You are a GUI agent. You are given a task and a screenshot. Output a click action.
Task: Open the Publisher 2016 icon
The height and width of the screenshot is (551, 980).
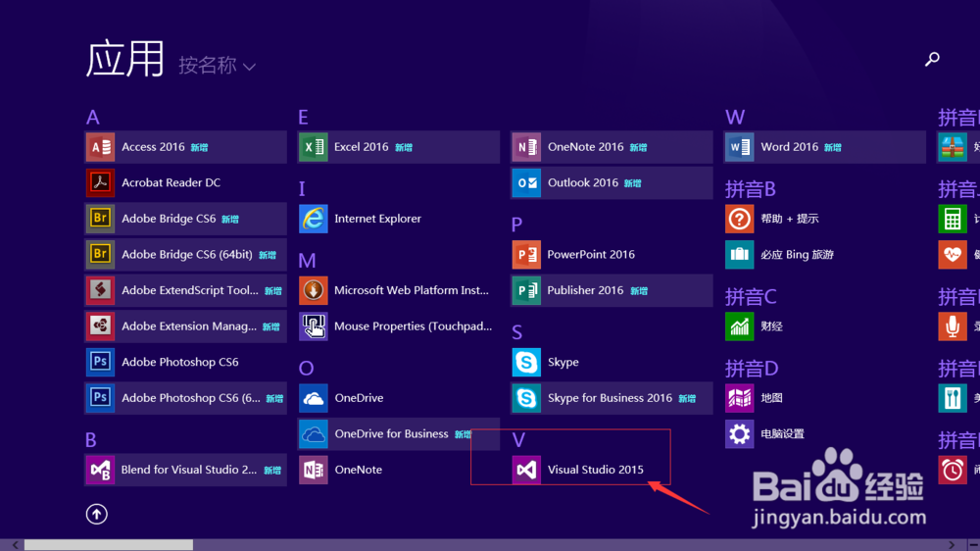(x=526, y=290)
